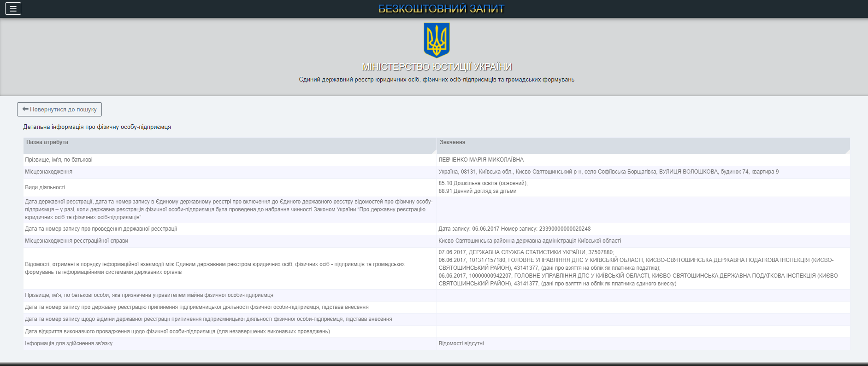Click '85.10 Дошкільна освіта (основний)' activity text
868x366 pixels.
483,183
